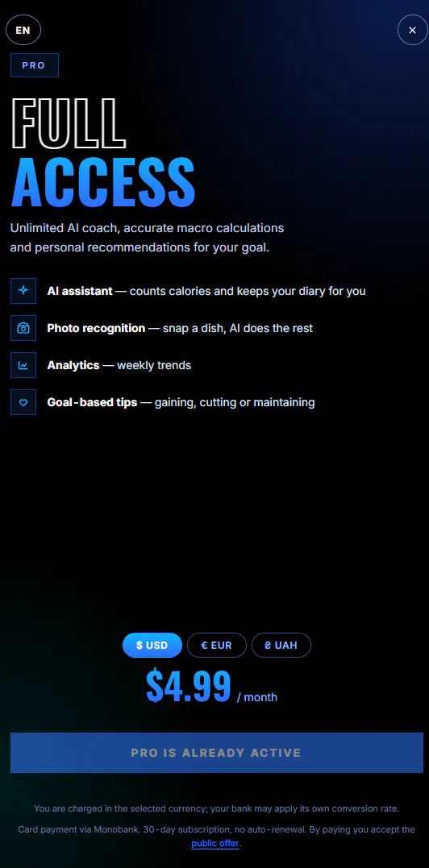Click the Pro Is Already Active button
The image size is (429, 868).
[216, 752]
